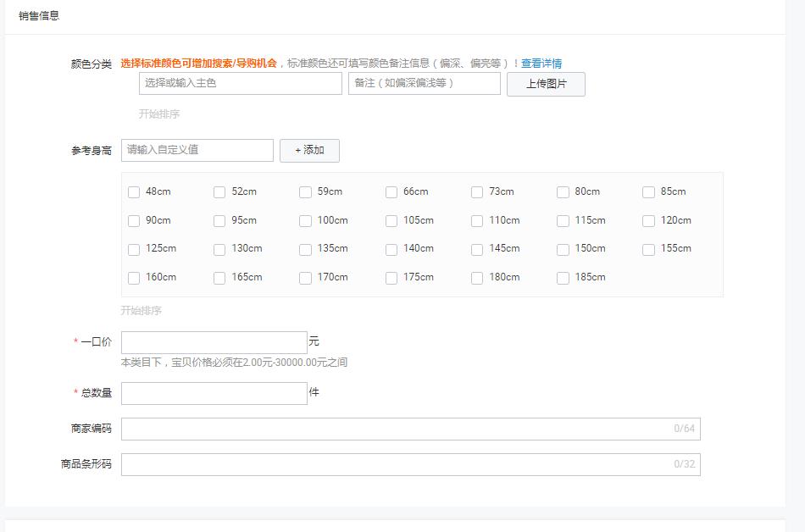Screen dimensions: 805x532
Task: Enable the 155cm height option
Action: [648, 249]
